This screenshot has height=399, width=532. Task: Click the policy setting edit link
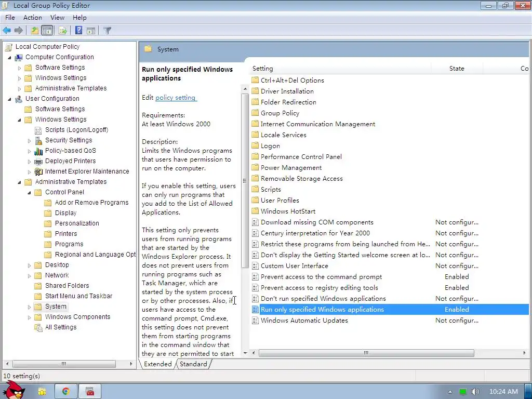tap(176, 98)
